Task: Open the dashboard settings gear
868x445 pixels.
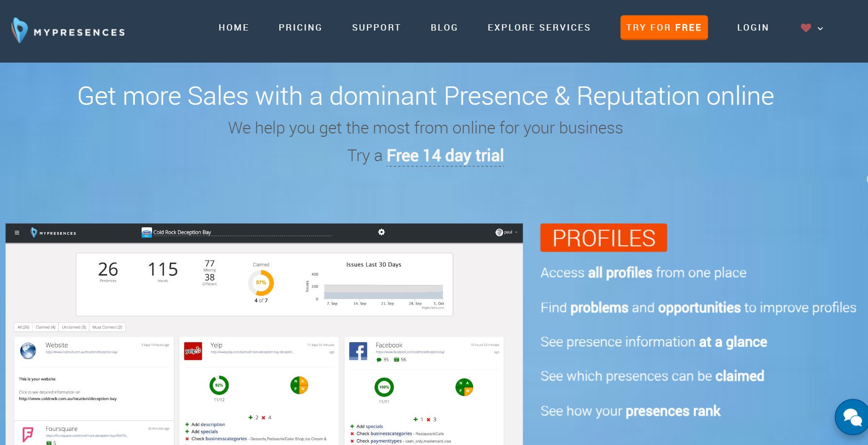Action: [x=381, y=232]
